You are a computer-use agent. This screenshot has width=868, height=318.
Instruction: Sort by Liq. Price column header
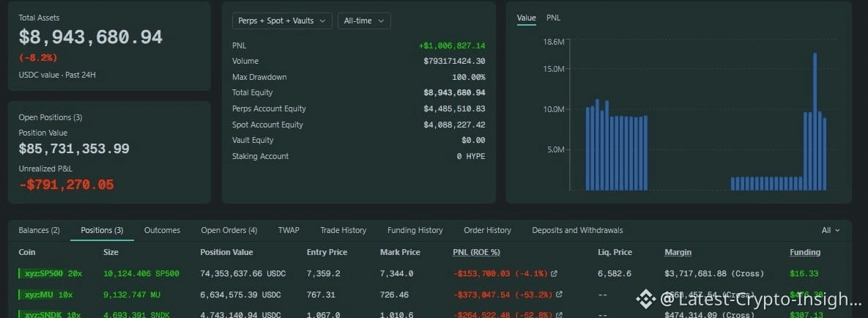point(615,252)
